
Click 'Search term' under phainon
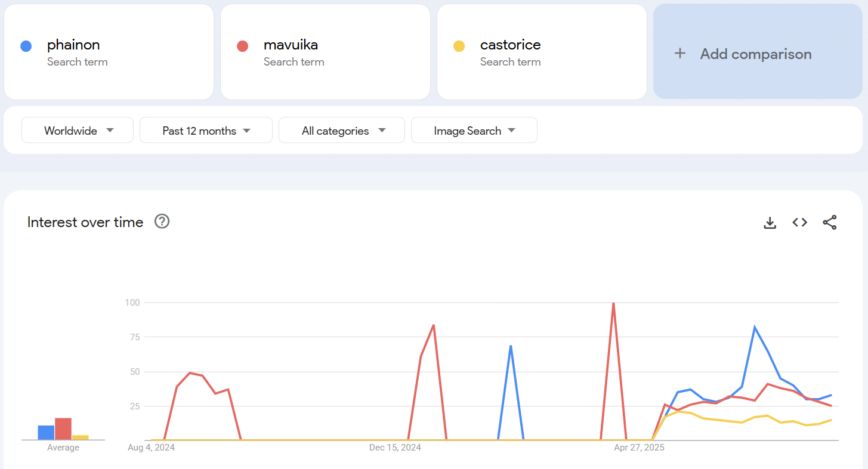click(78, 62)
